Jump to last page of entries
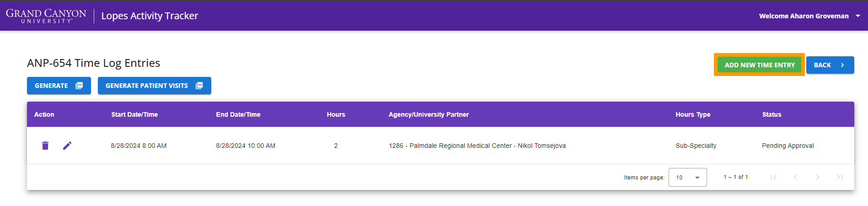Viewport: 868px width, 206px height. click(x=840, y=177)
